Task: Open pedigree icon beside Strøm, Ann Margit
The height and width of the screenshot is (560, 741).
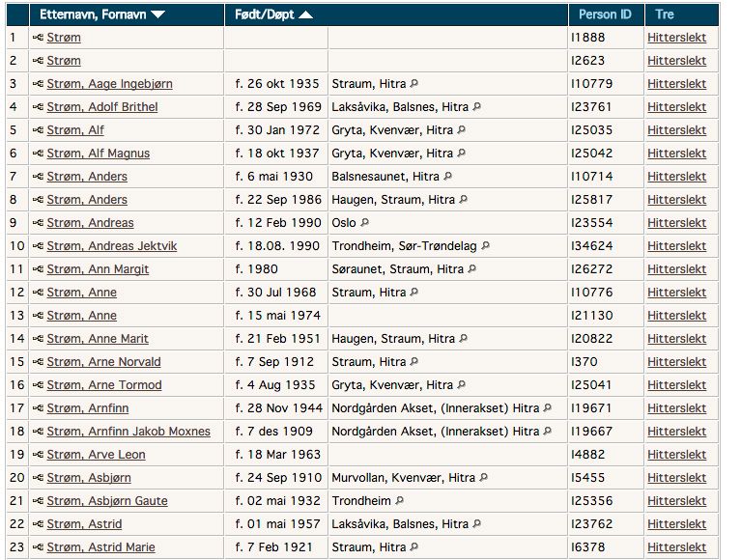Action: (x=38, y=269)
